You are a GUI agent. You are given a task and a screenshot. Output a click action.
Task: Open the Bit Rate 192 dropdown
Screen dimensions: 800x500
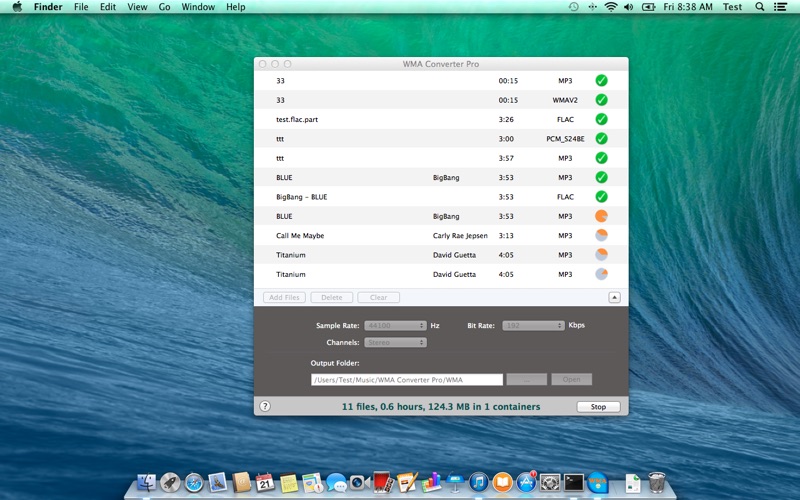pos(533,326)
